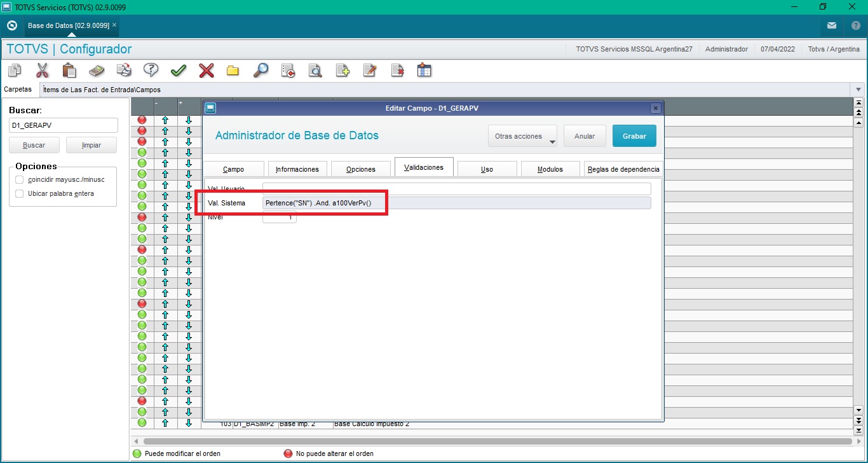Click the Administrador user label
868x463 pixels.
[x=726, y=49]
